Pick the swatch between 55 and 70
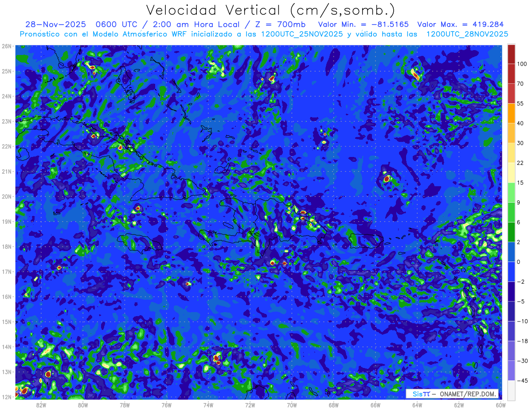The height and width of the screenshot is (411, 532). tap(511, 94)
